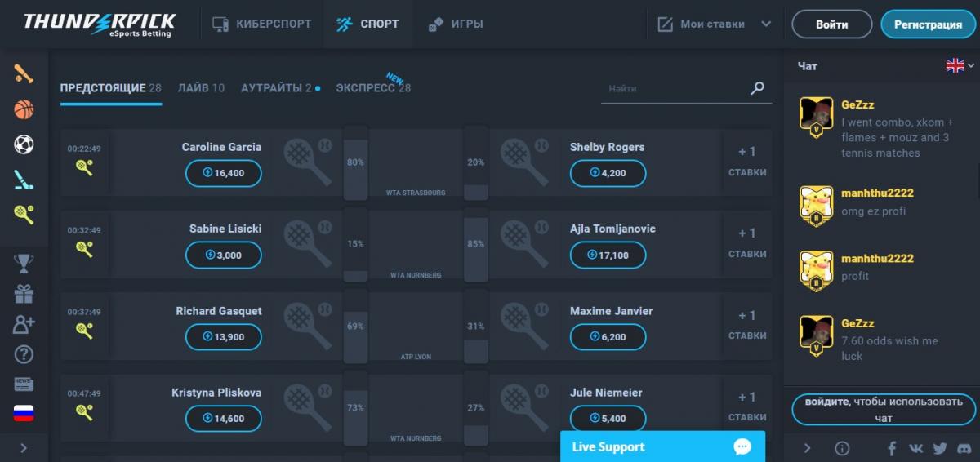The image size is (980, 462).
Task: Open the Спорт section
Action: pos(367,24)
